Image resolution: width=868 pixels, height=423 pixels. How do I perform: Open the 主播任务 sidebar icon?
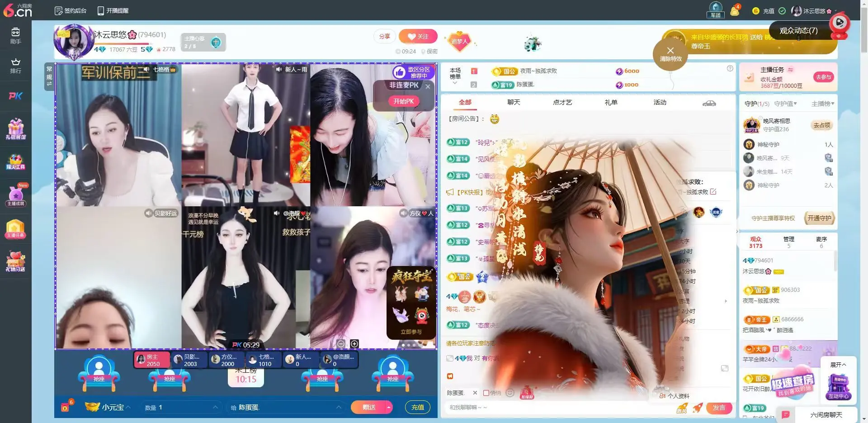[x=15, y=229]
